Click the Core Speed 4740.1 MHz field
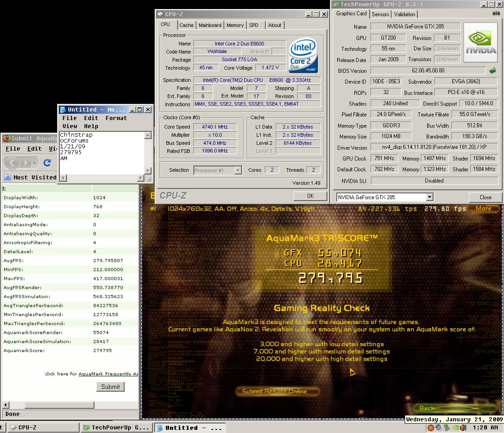Screen dimensions: 504x433 click(215, 127)
